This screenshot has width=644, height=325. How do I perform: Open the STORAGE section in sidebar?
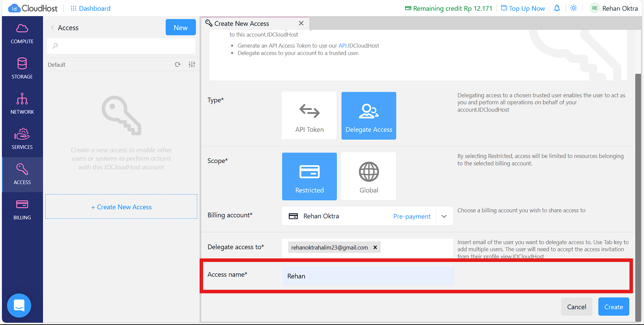(22, 68)
